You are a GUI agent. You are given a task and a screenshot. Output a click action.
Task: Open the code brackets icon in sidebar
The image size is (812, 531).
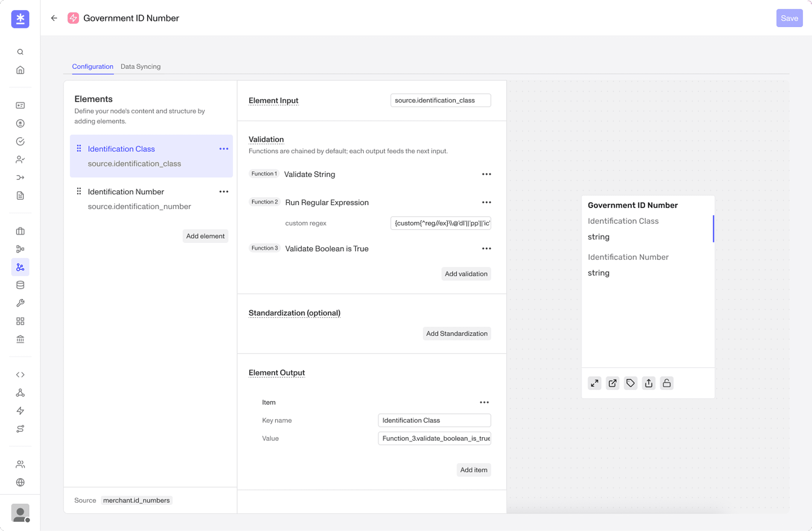(x=20, y=375)
